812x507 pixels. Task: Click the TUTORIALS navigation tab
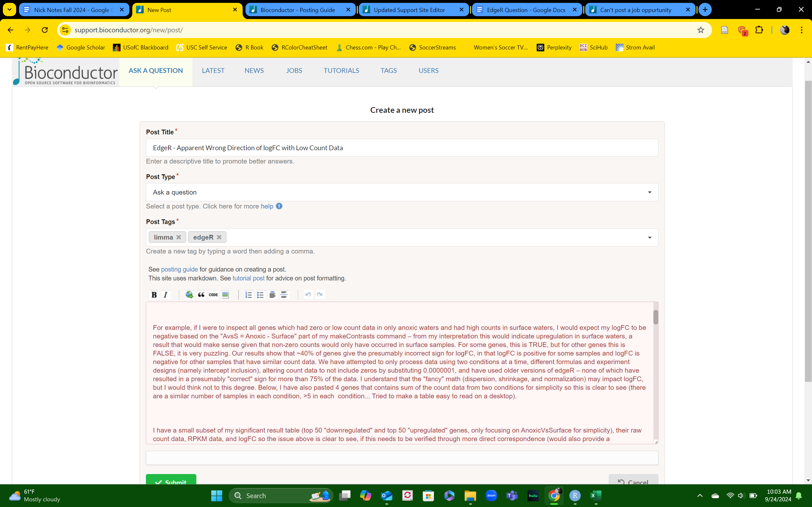pyautogui.click(x=341, y=70)
